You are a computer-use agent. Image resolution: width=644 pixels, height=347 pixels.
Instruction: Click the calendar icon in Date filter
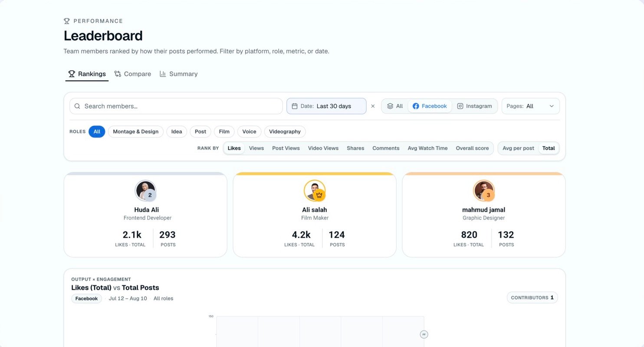[295, 106]
